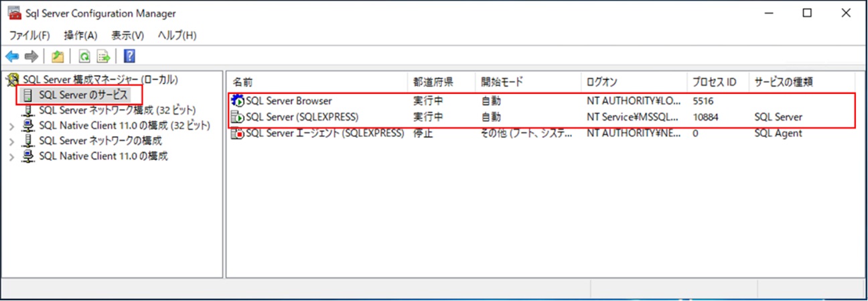Sort list by the 名前 column header
Screen dimensions: 868x301
point(242,82)
